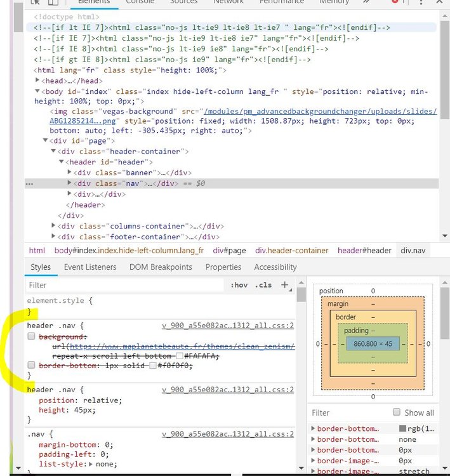Open the Network tab
Screen dimensions: 450x476
(x=228, y=2)
